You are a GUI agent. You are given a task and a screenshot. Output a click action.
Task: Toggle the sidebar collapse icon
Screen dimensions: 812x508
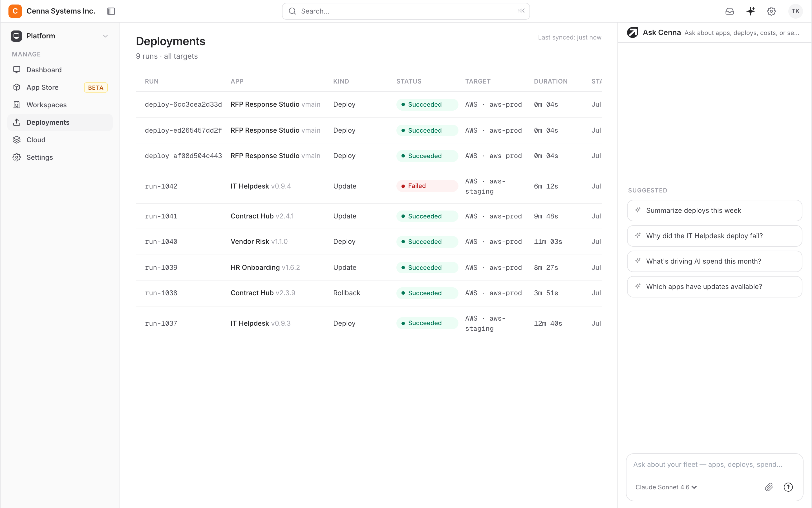click(111, 11)
